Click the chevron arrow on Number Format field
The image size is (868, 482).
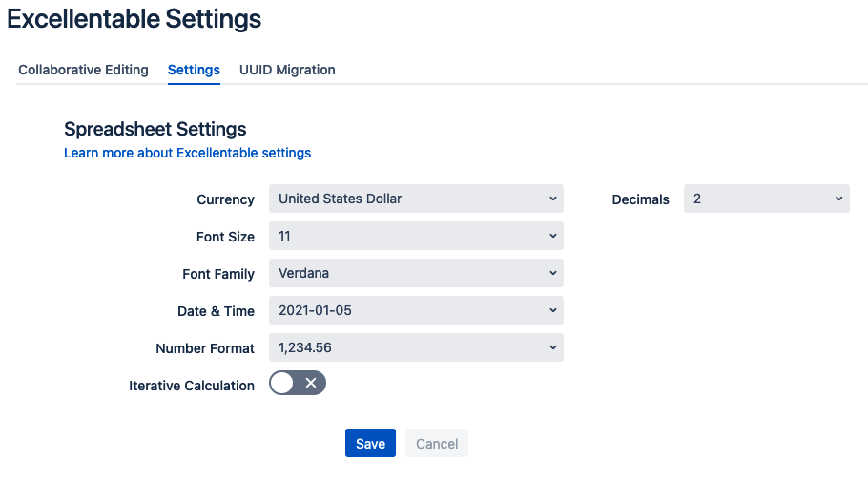point(552,347)
